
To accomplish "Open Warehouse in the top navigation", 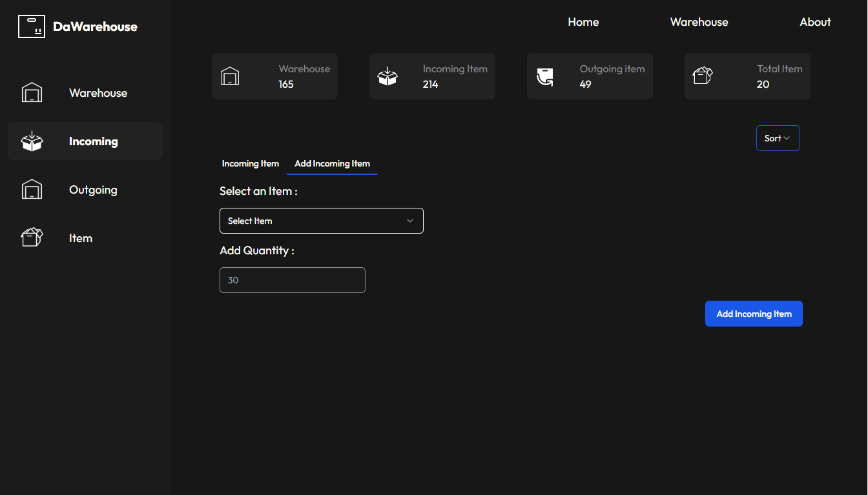I will pyautogui.click(x=699, y=22).
